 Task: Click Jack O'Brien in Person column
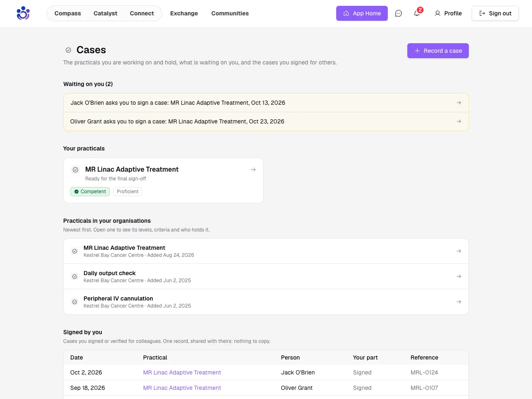point(298,372)
